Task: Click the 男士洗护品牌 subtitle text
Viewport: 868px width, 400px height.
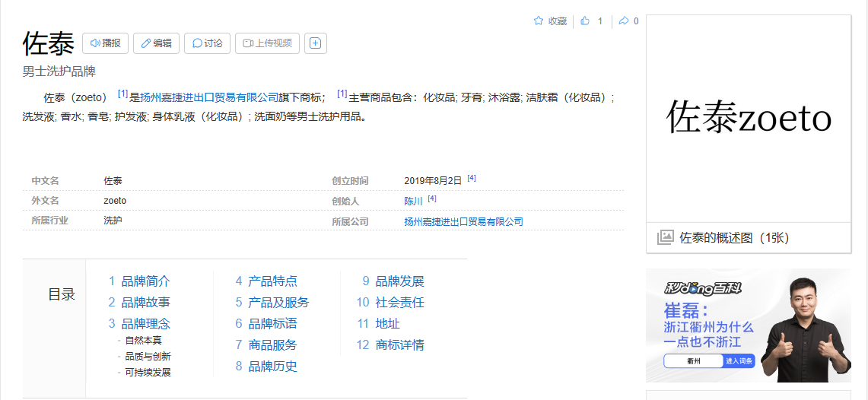Action: (x=59, y=71)
